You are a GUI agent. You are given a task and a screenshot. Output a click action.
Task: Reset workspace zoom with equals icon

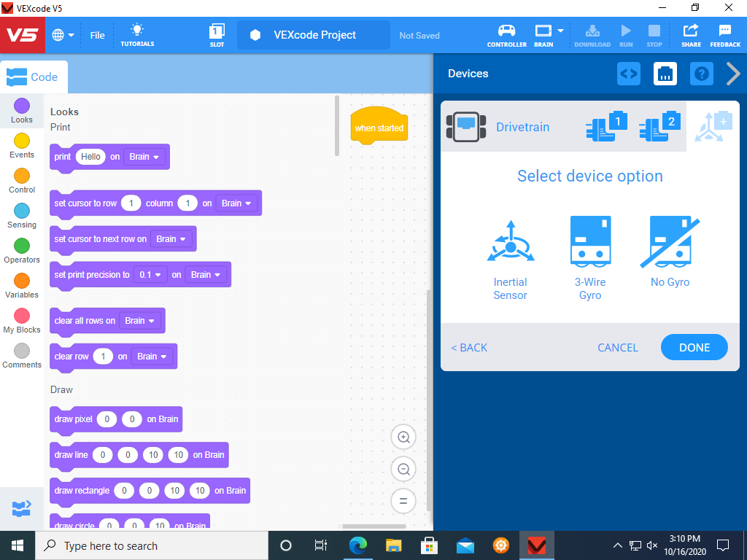[403, 501]
